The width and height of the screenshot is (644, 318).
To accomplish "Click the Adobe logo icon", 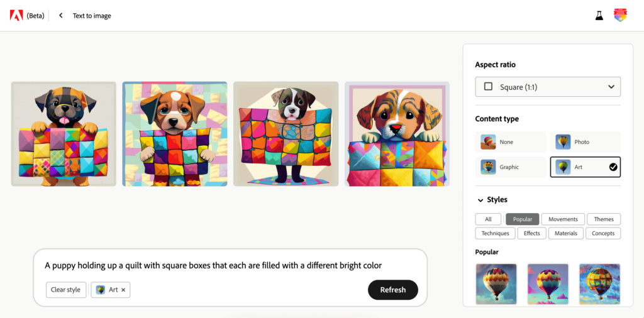I will point(16,16).
